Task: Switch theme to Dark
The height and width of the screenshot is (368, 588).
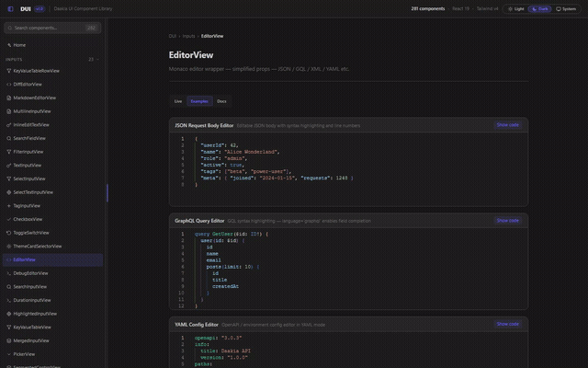Action: click(540, 8)
